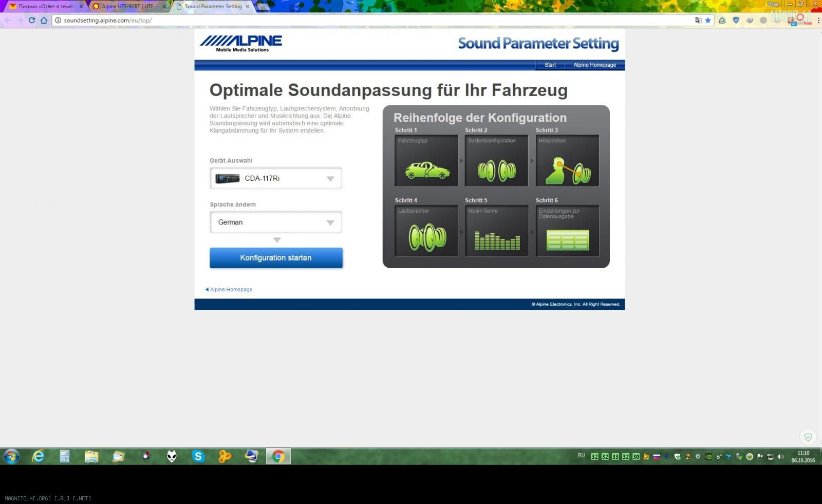
Task: Bookmark this page with the star icon
Action: pyautogui.click(x=708, y=20)
